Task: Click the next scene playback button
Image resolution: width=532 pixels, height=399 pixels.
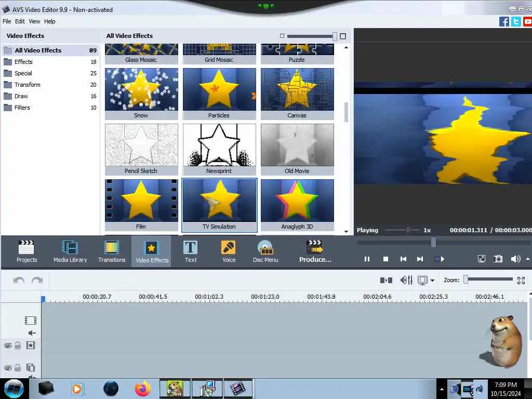Action: coord(440,259)
